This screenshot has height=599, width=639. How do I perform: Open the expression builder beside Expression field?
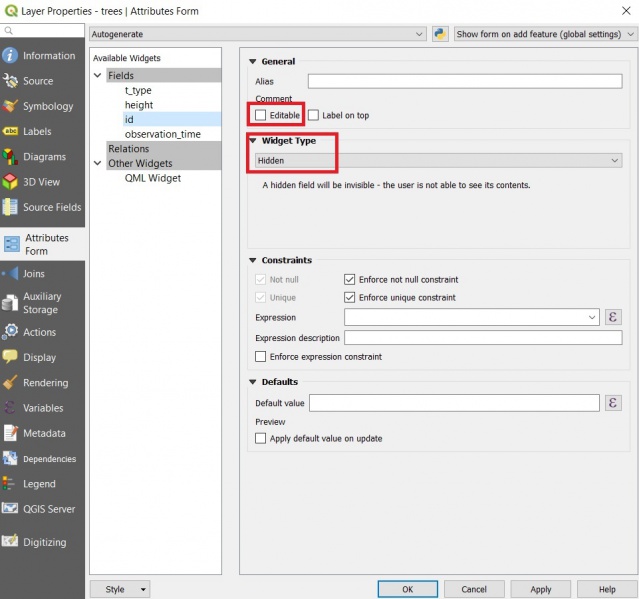pos(613,317)
